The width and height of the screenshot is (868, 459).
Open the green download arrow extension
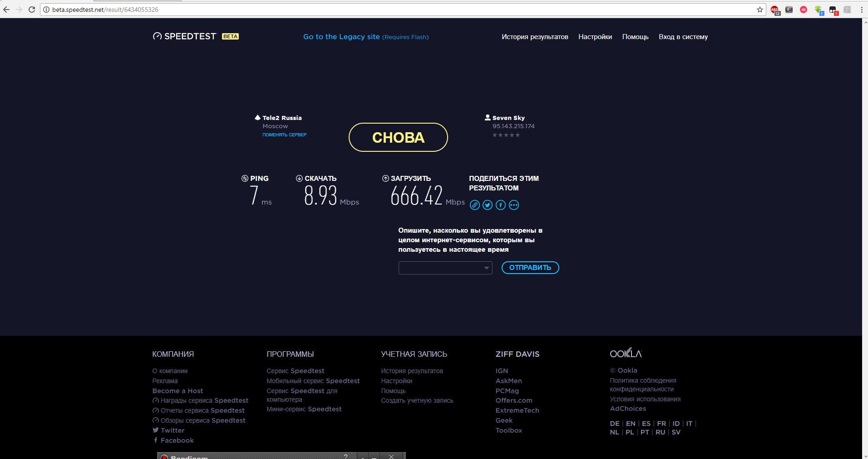(x=819, y=10)
